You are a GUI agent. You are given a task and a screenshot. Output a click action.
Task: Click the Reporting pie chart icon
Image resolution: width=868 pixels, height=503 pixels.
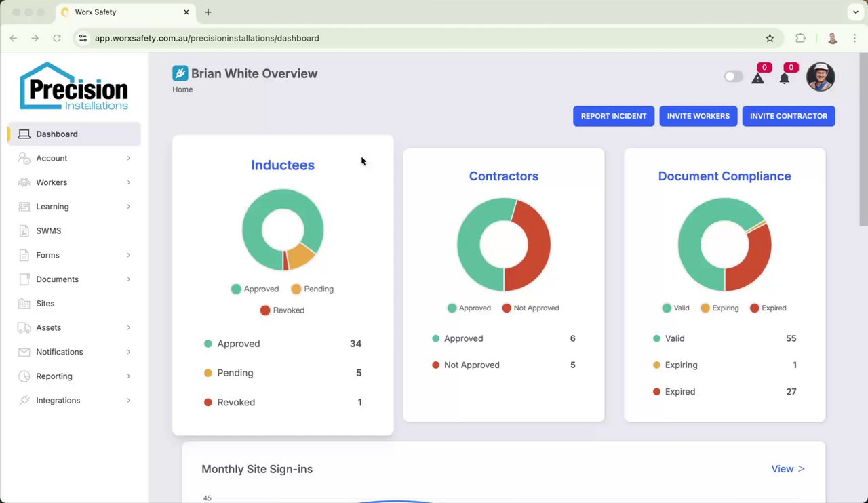24,376
